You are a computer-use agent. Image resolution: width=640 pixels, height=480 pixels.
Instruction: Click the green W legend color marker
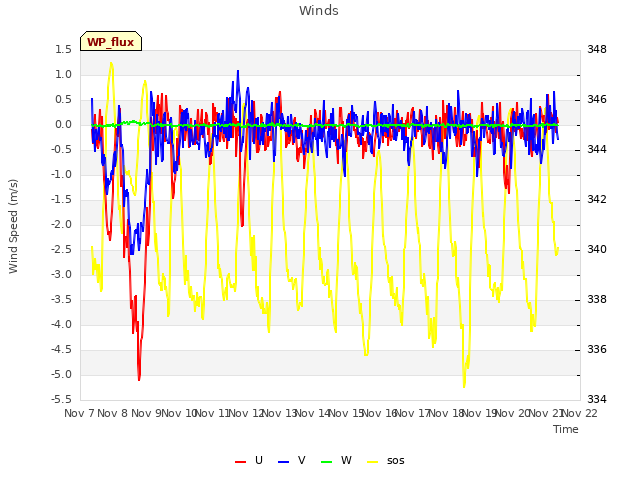point(327,462)
